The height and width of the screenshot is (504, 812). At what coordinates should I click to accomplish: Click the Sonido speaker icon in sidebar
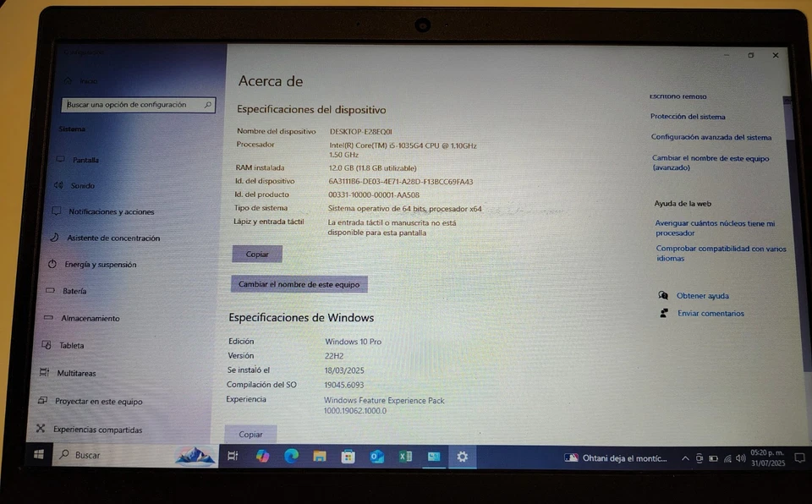click(x=58, y=185)
